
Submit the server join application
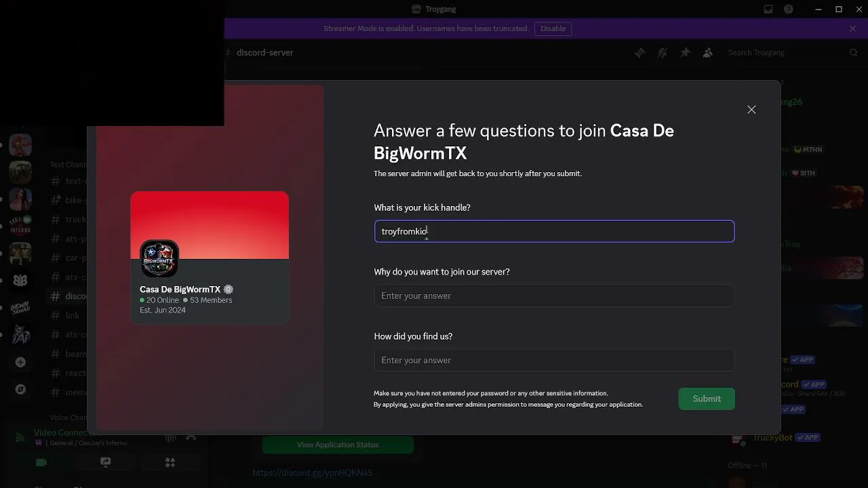[x=707, y=399]
